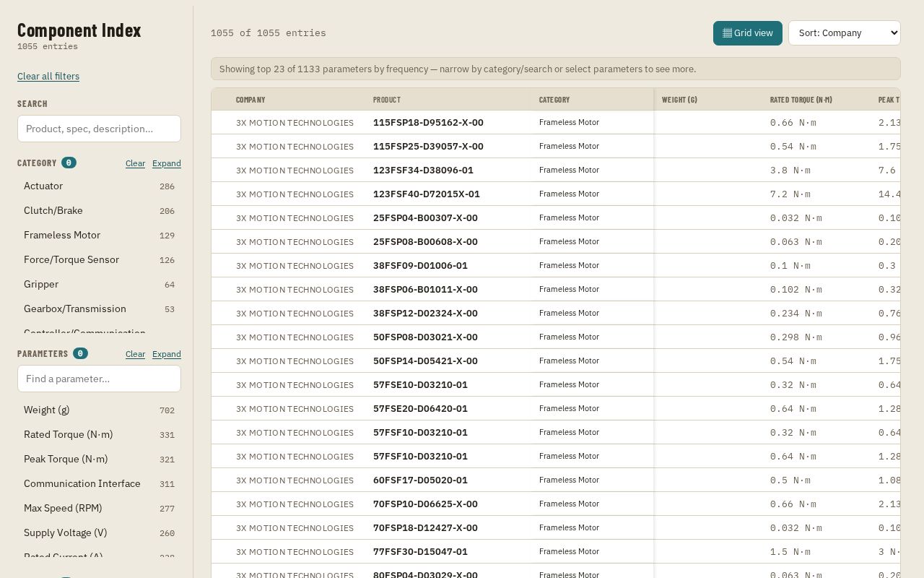
Task: Clear the Parameters filter
Action: pyautogui.click(x=135, y=354)
